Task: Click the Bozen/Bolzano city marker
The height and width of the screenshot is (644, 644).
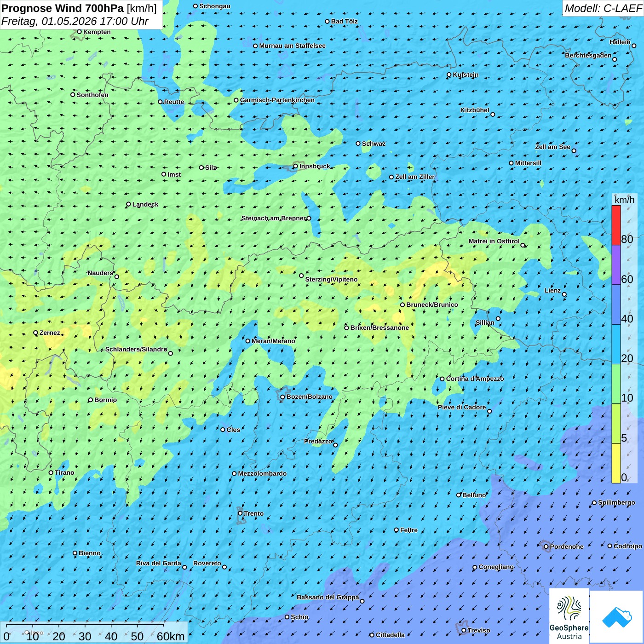Action: pyautogui.click(x=283, y=397)
